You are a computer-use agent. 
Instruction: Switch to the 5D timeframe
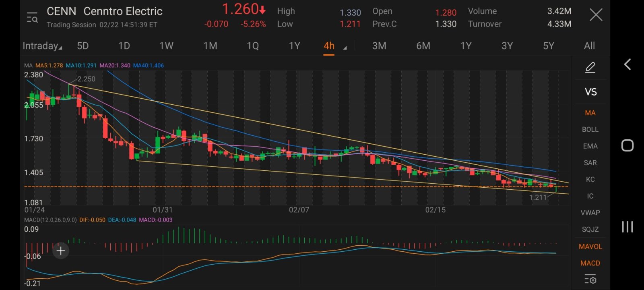coord(83,46)
